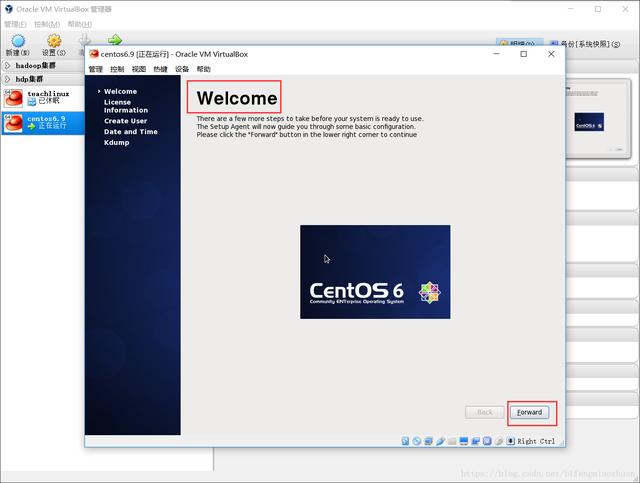Minimize the centos6.9 VM window
Image resolution: width=640 pixels, height=483 pixels.
(496, 54)
